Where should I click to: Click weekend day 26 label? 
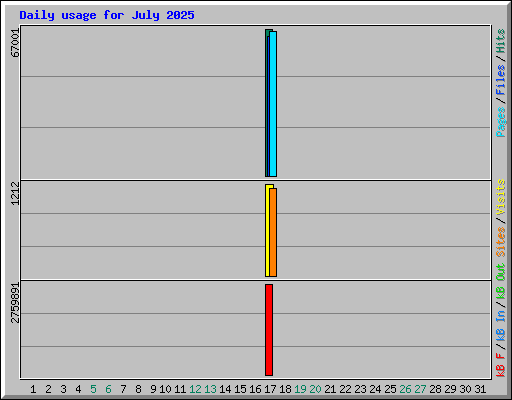405,389
